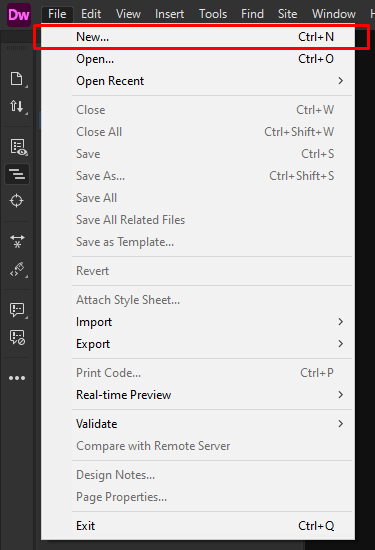
Task: Click the Remove Comment icon
Action: (17, 337)
